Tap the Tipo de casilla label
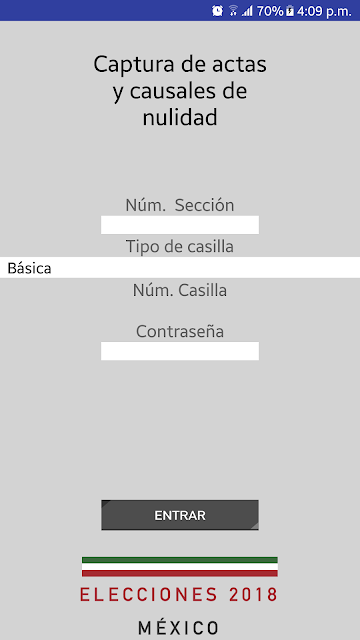This screenshot has height=640, width=360. (180, 247)
